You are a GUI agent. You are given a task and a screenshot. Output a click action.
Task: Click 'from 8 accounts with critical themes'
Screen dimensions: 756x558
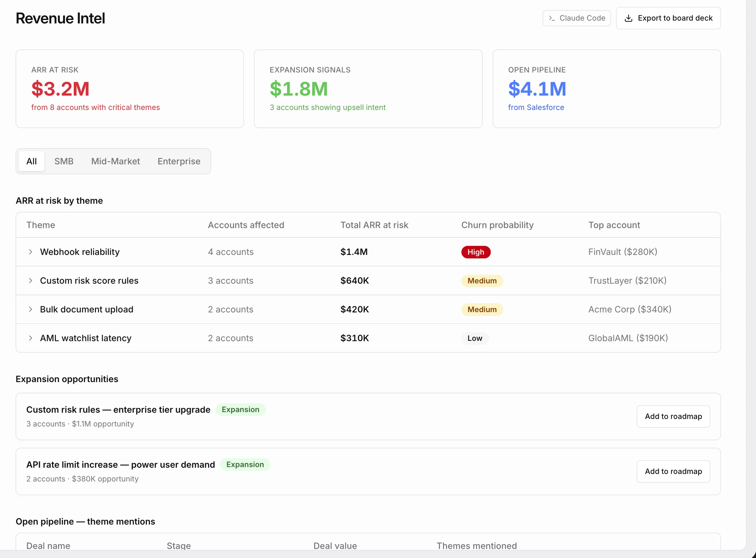coord(96,107)
